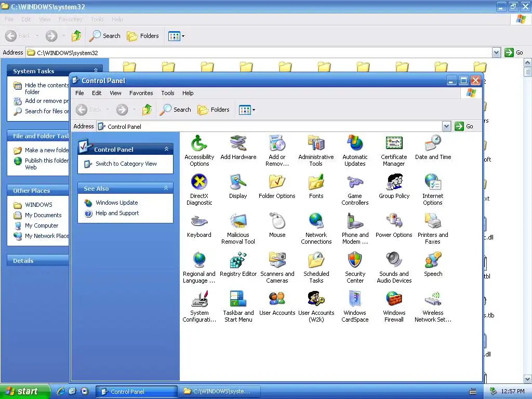Screen dimensions: 532x399
Task: Open Control Panel address bar dropdown
Action: pyautogui.click(x=446, y=126)
